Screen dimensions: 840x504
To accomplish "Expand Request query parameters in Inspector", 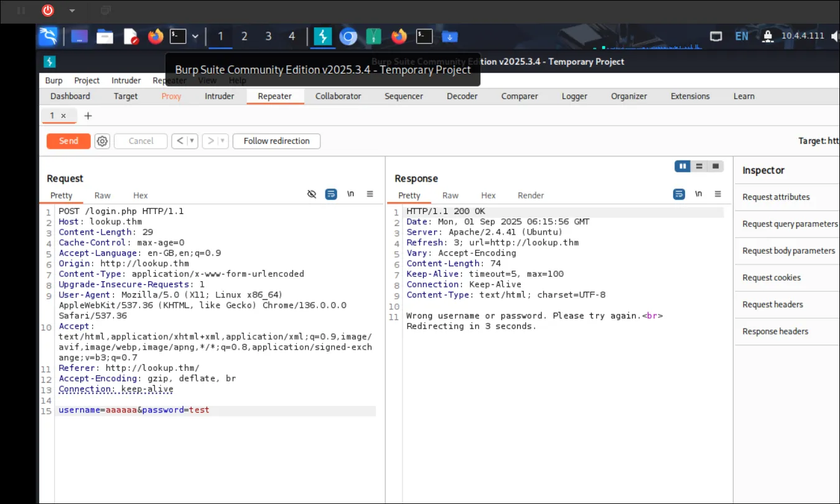I will [787, 224].
